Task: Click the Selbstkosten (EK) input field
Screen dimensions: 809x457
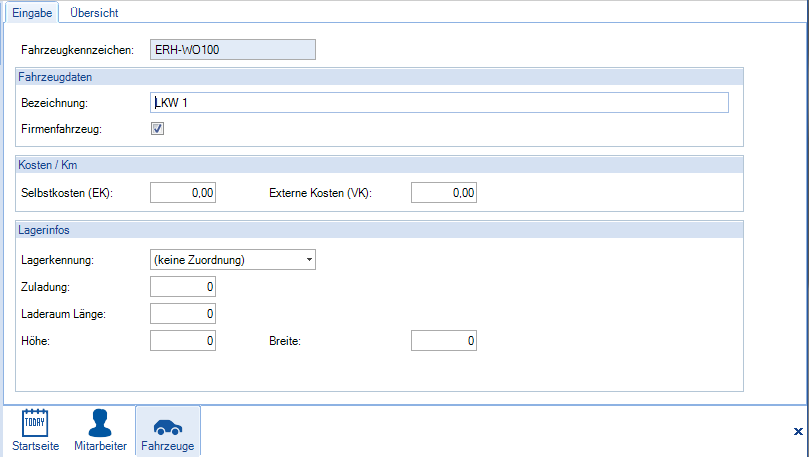Action: [183, 193]
